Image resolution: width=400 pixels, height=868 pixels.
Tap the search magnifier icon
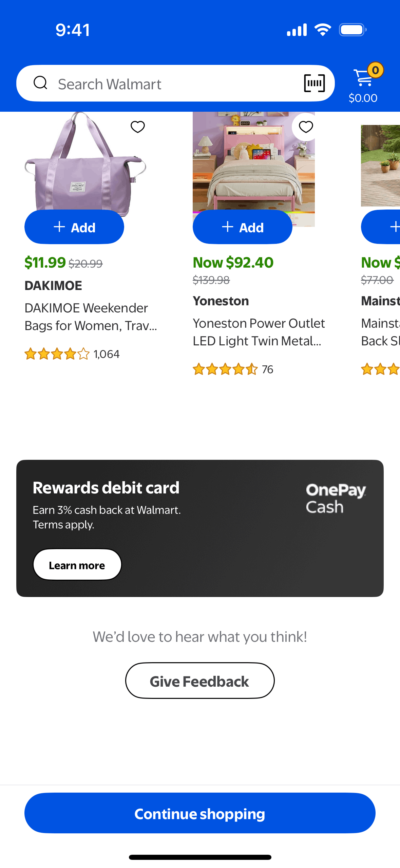pyautogui.click(x=40, y=83)
